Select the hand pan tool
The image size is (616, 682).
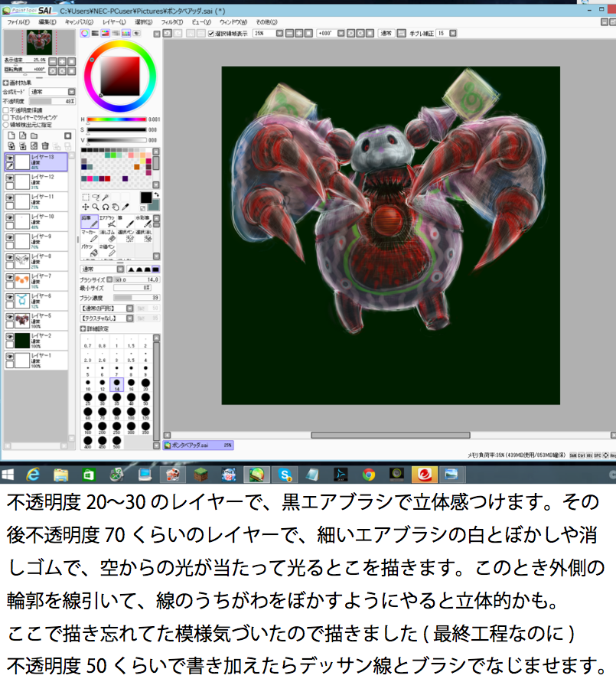[116, 207]
